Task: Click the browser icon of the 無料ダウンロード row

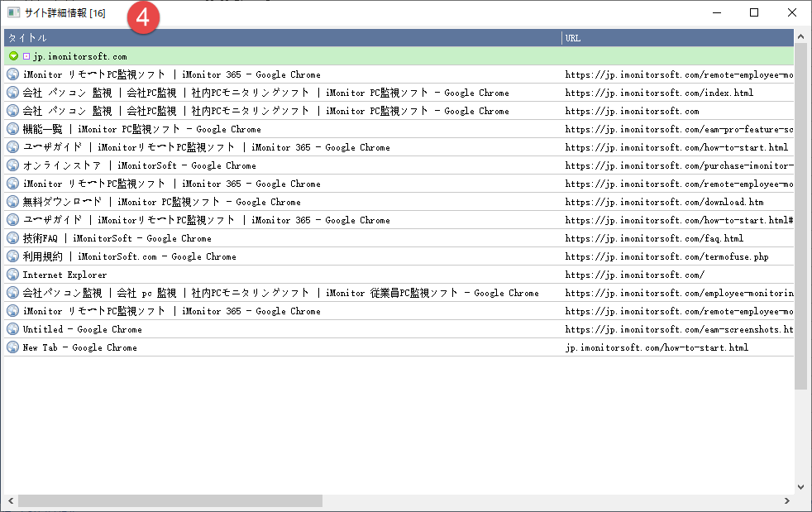Action: tap(13, 202)
